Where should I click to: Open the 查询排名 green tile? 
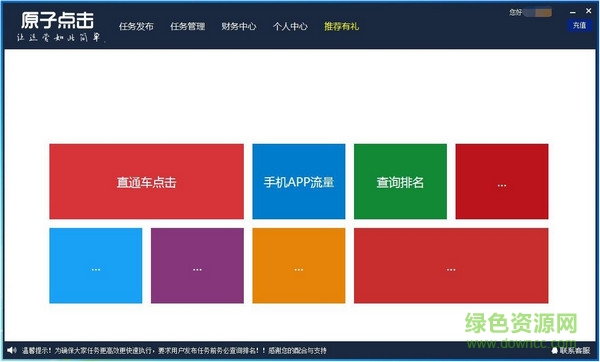pyautogui.click(x=400, y=181)
